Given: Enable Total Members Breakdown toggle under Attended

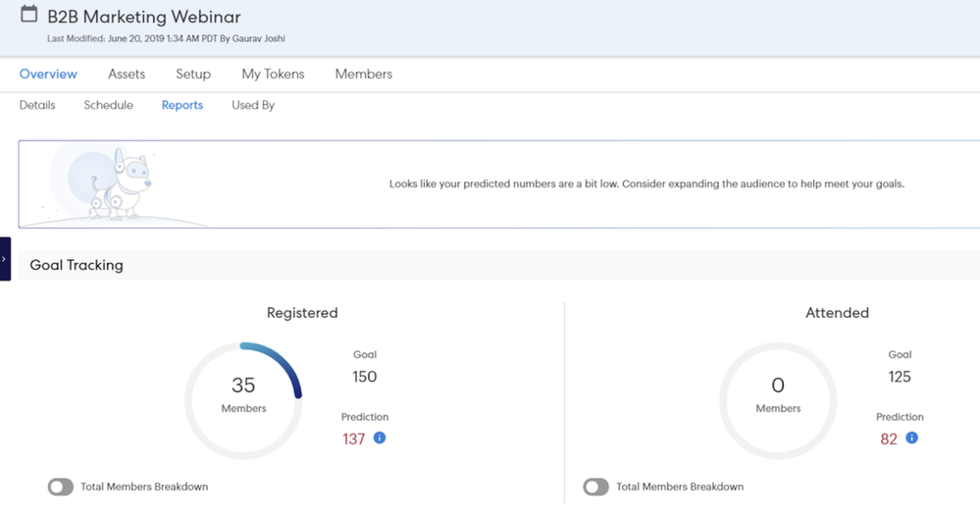Looking at the screenshot, I should 595,487.
